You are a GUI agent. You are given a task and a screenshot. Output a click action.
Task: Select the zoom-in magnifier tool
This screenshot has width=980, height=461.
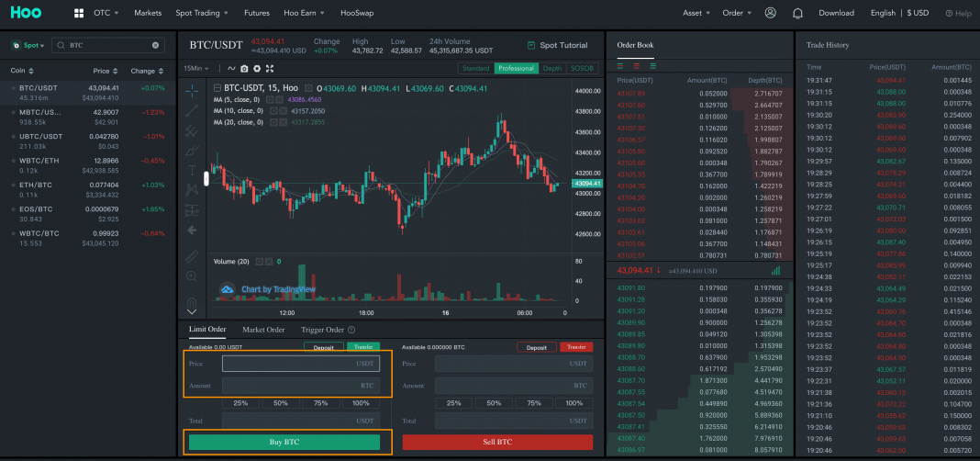192,275
